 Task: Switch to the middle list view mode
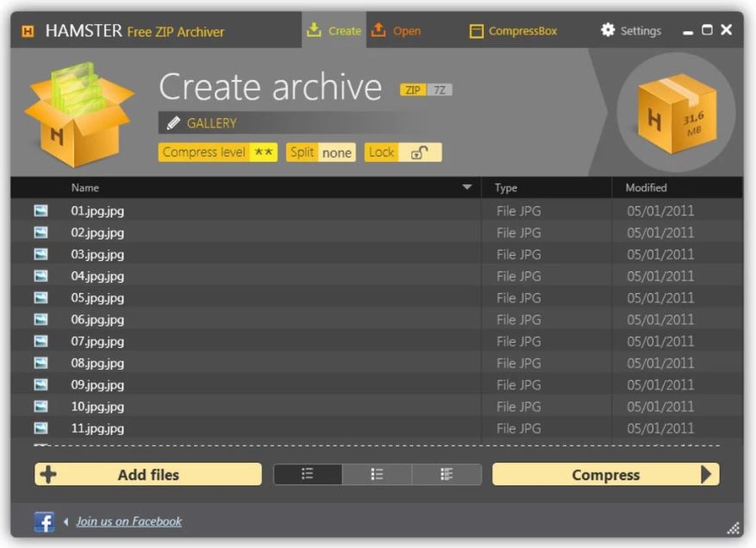coord(377,475)
